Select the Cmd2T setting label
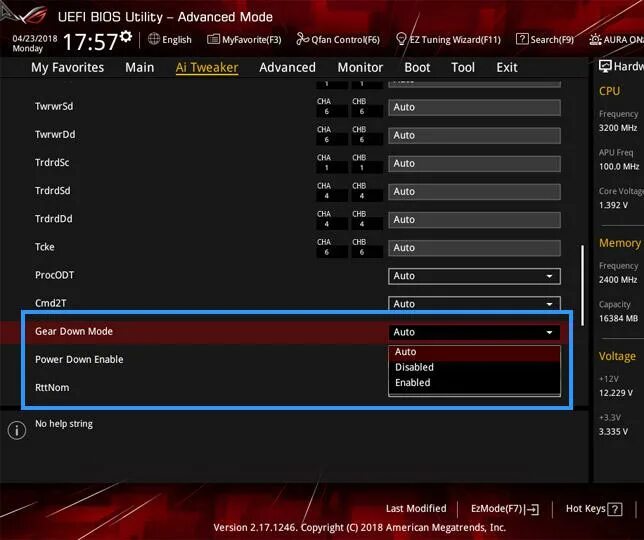 [51, 303]
